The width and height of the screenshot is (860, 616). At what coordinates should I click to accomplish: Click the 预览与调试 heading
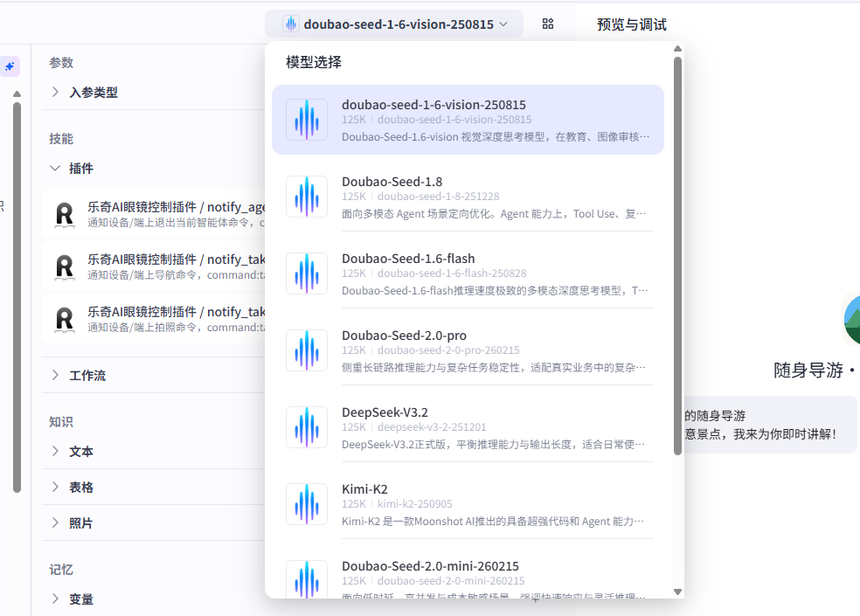[x=632, y=24]
